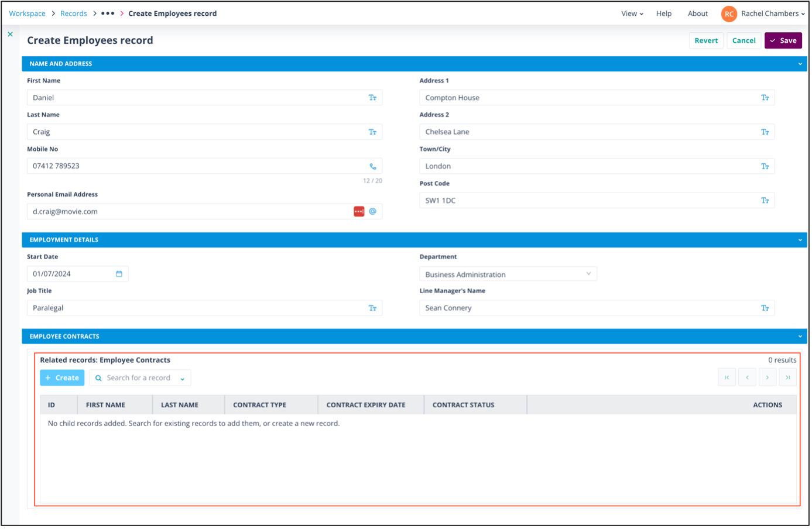The width and height of the screenshot is (812, 529).
Task: Click the Revert button
Action: 706,41
